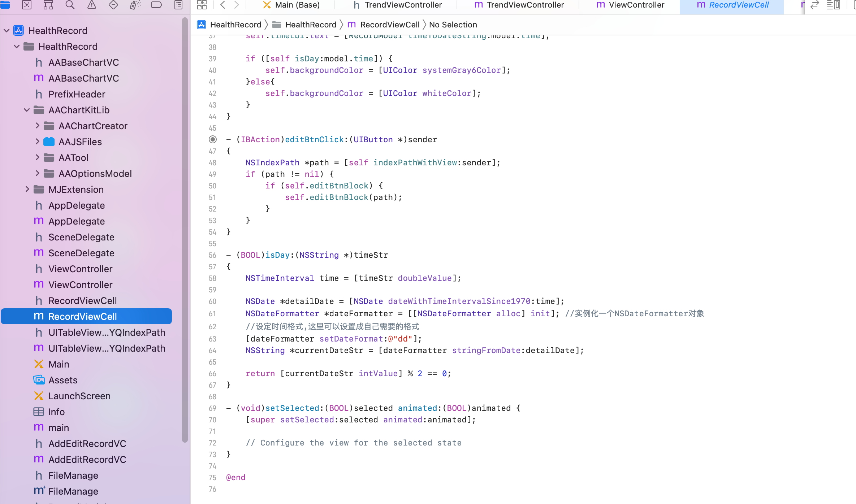856x504 pixels.
Task: Toggle visibility of HealthRecord group
Action: (x=16, y=46)
